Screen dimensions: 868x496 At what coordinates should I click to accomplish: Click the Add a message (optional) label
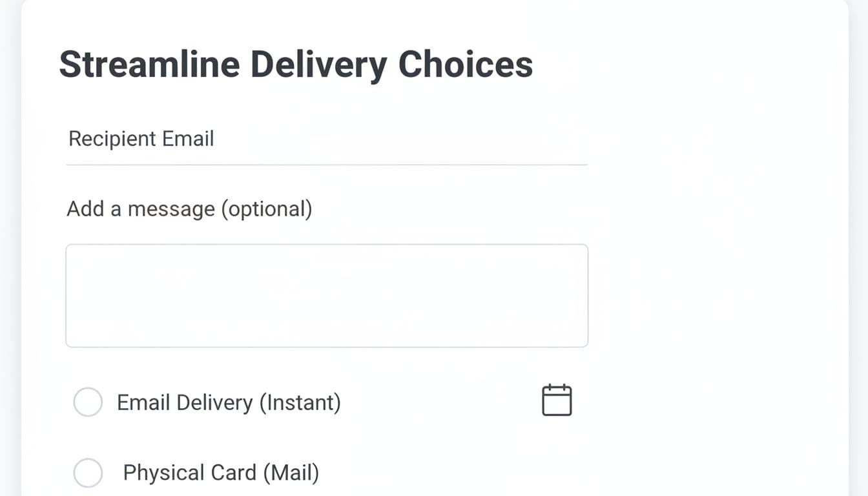click(190, 208)
